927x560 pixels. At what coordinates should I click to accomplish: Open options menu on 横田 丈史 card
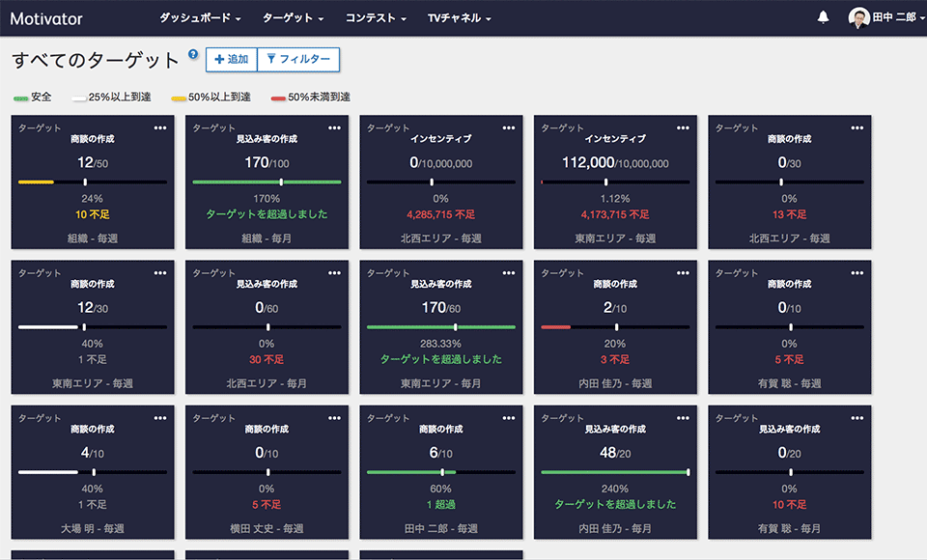335,418
